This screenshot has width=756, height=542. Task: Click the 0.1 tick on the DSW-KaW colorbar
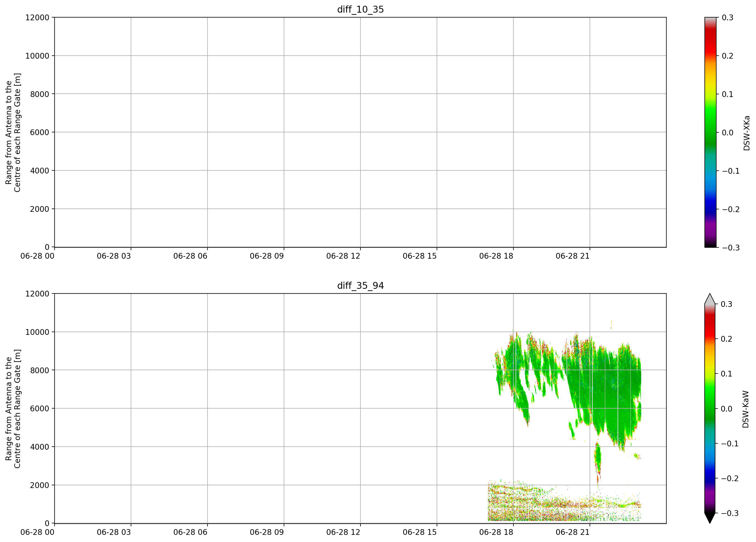[x=727, y=374]
